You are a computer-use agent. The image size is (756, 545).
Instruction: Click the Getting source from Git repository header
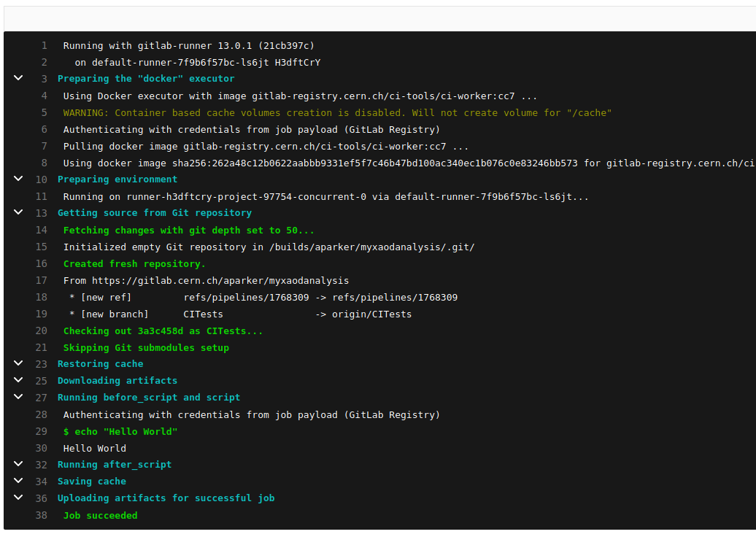click(x=154, y=213)
